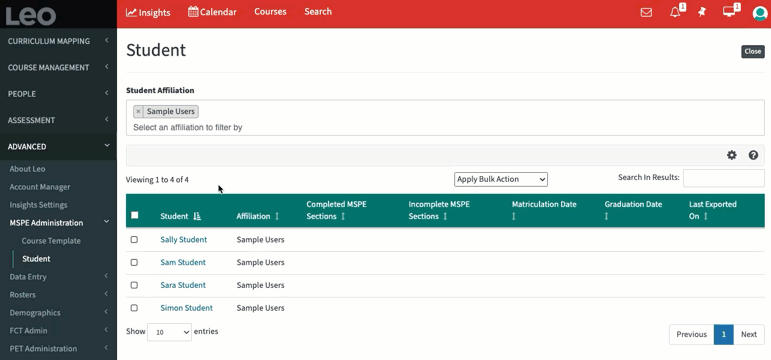Collapse the MSPE Administration submenu

[58, 223]
